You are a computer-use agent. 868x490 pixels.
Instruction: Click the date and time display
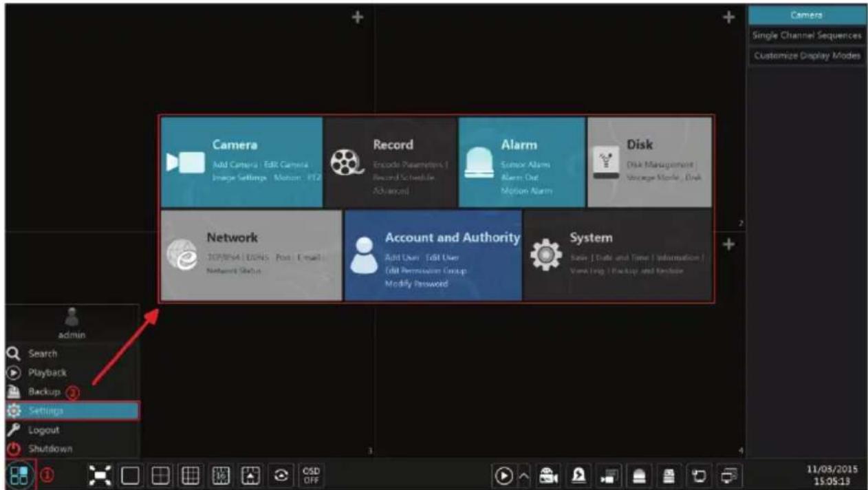tap(832, 475)
